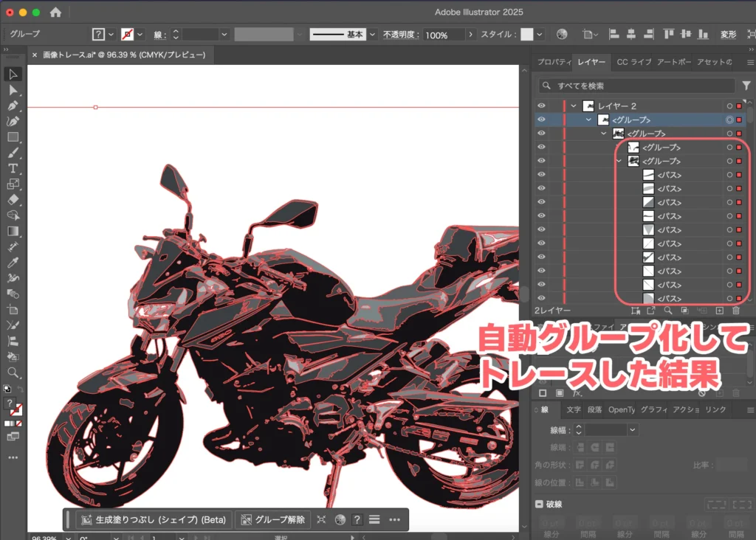Activate the Zoom tool in toolbar
Image resolution: width=756 pixels, height=540 pixels.
[13, 373]
